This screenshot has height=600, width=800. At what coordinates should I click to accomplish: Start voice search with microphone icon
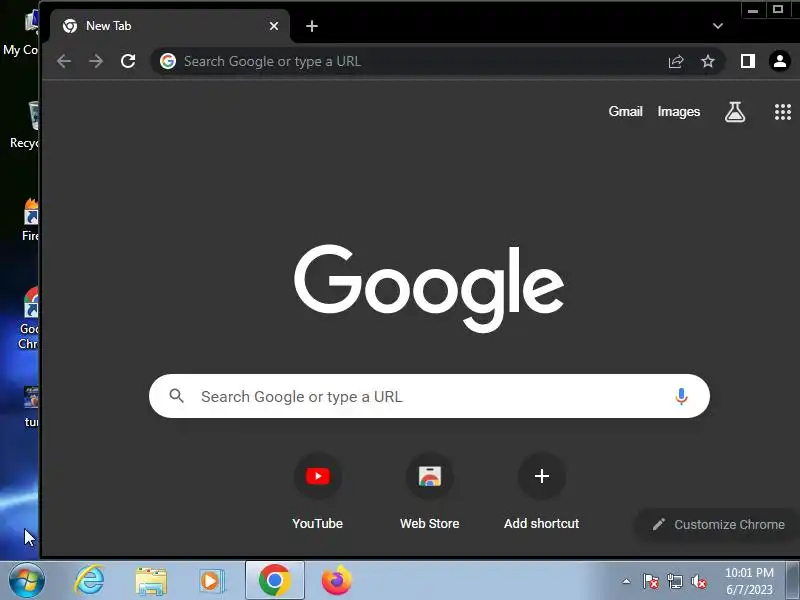(681, 396)
